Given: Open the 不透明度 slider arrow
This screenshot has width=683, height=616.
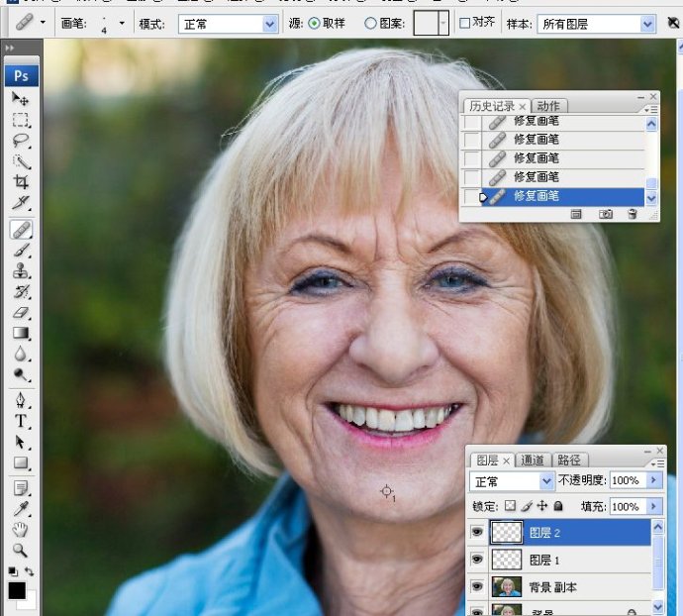Looking at the screenshot, I should point(653,480).
